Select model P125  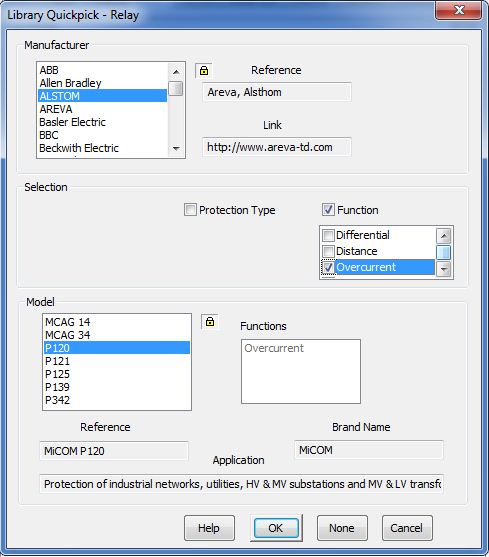tap(117, 374)
